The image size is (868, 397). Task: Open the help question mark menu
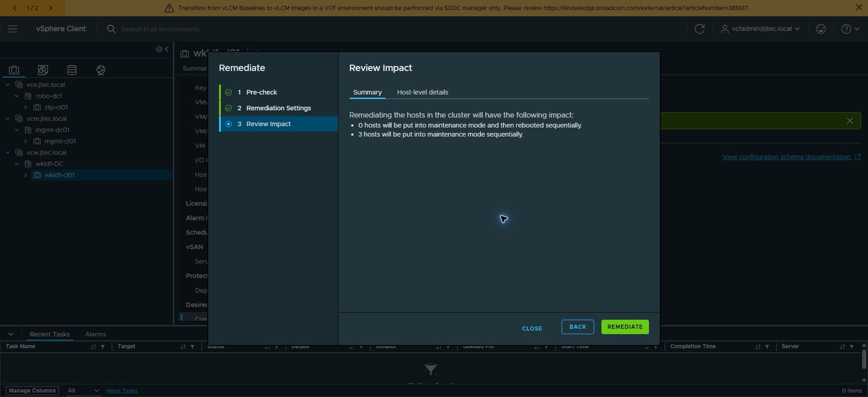[850, 29]
